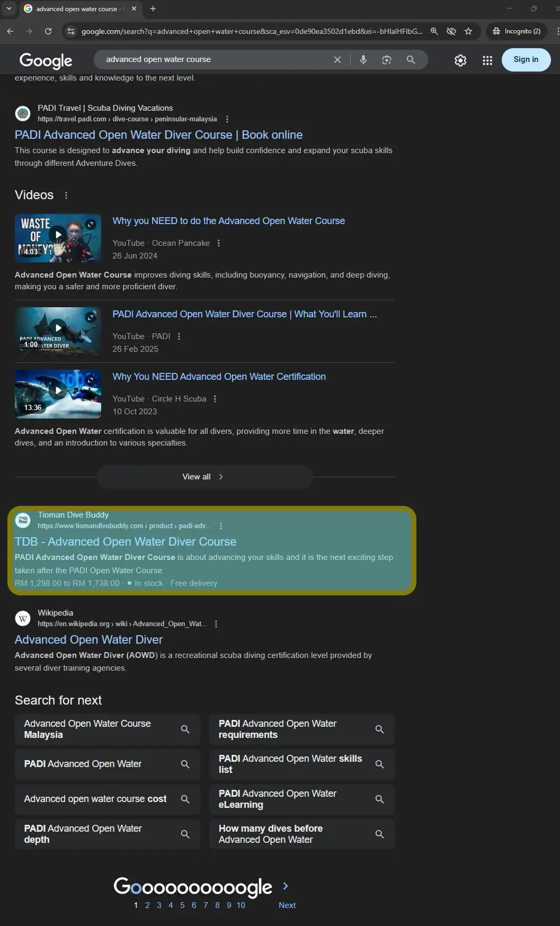
Task: Click tiomandivebuddy.com breadcrumb URL text
Action: point(124,526)
